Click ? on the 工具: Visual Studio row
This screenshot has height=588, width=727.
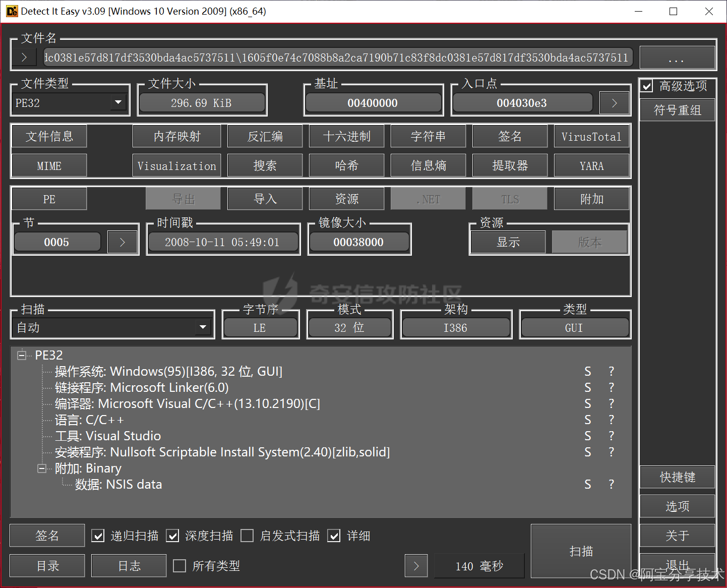[612, 436]
